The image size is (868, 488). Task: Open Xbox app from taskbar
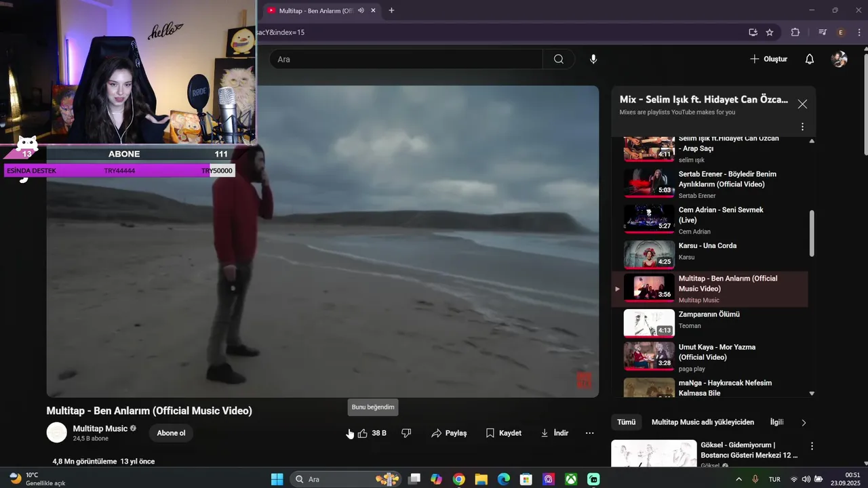click(x=571, y=479)
